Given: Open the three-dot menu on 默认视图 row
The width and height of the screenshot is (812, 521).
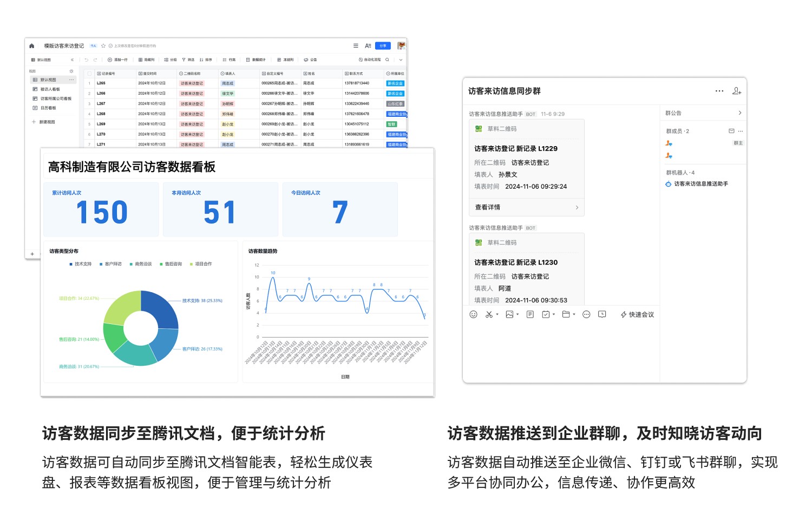Looking at the screenshot, I should click(x=71, y=80).
